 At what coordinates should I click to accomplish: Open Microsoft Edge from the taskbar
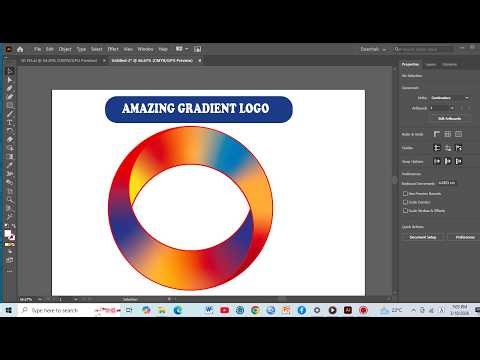pyautogui.click(x=178, y=310)
